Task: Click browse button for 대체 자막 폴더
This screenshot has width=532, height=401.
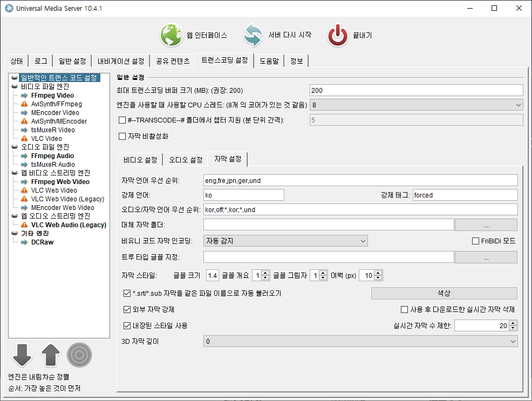Action: click(486, 225)
